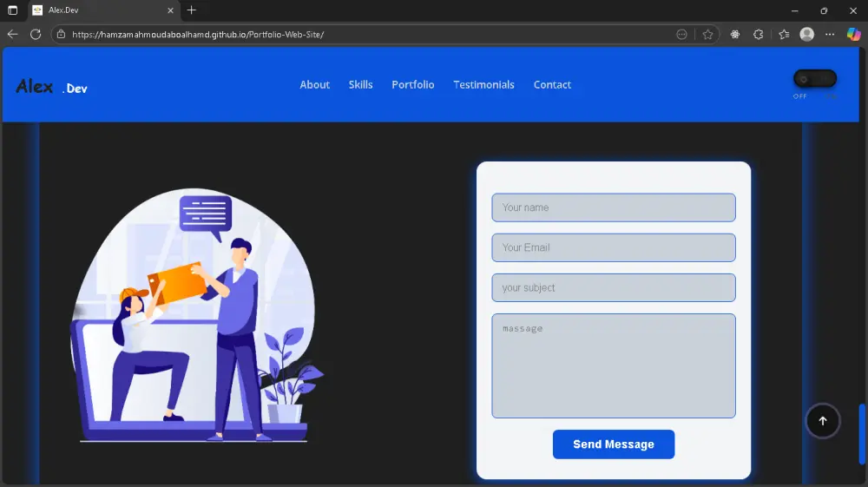Click the address bar URL
Viewport: 868px width, 487px height.
(x=198, y=35)
